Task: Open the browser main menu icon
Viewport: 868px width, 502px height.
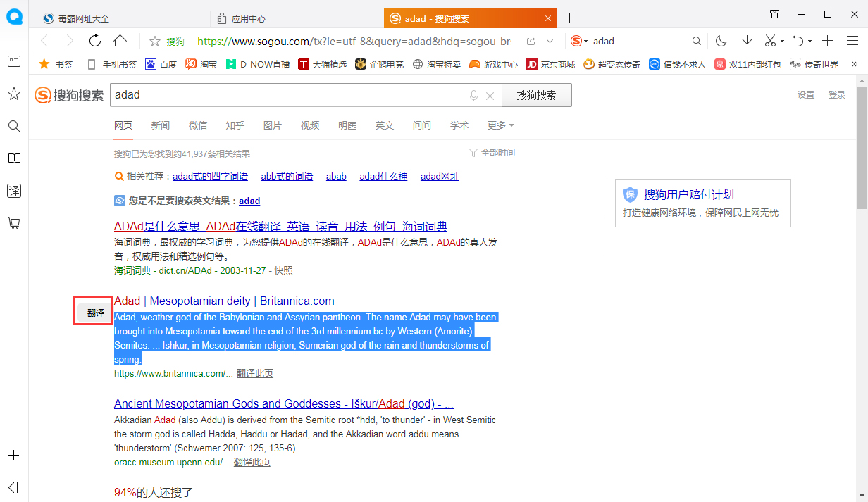Action: (851, 41)
